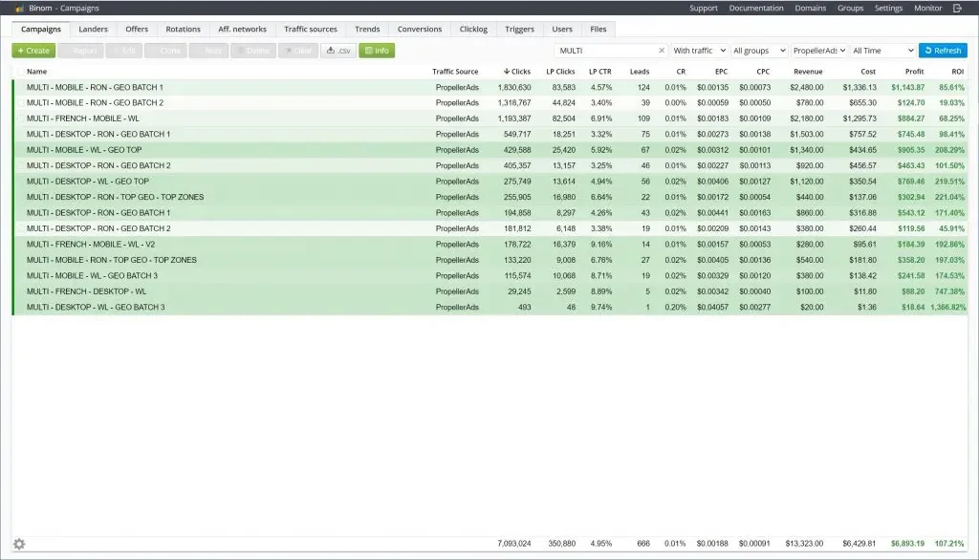Open the With traffic dropdown
The width and height of the screenshot is (979, 560).
[x=698, y=51]
